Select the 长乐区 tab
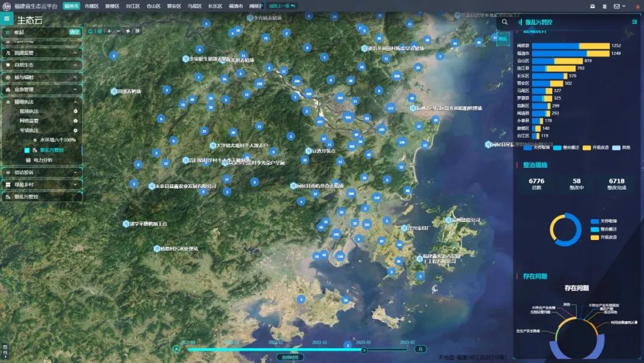 click(215, 6)
